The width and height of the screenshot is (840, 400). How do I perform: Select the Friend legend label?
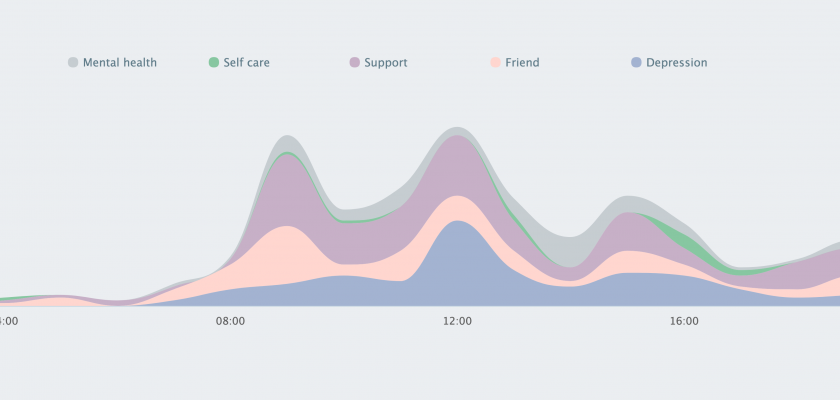[x=522, y=63]
